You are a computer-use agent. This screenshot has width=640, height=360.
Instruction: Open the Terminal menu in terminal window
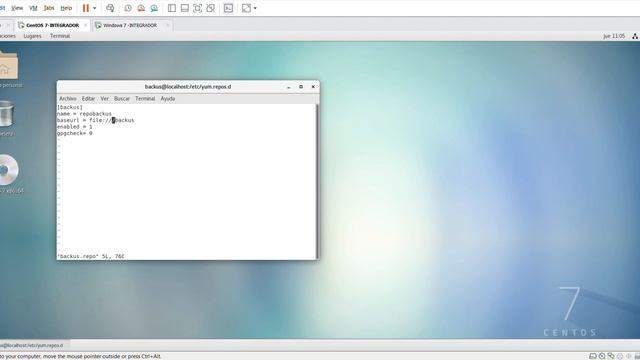(x=145, y=99)
